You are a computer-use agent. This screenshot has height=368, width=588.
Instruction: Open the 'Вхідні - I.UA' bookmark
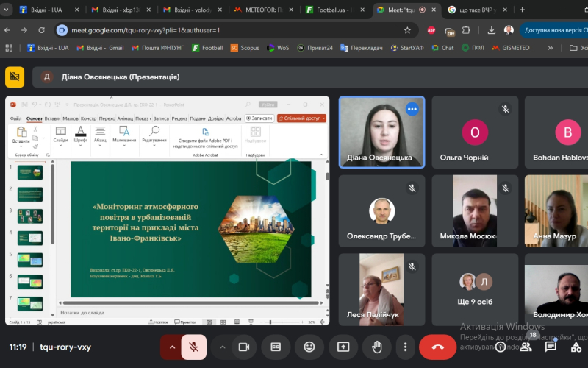click(x=48, y=48)
